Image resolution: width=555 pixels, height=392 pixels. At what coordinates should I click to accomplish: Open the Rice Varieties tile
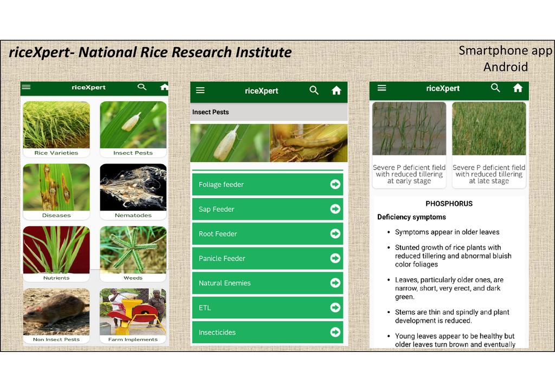tap(56, 128)
